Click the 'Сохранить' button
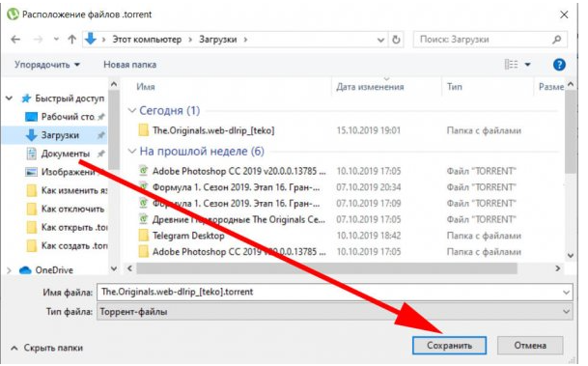 pos(449,346)
